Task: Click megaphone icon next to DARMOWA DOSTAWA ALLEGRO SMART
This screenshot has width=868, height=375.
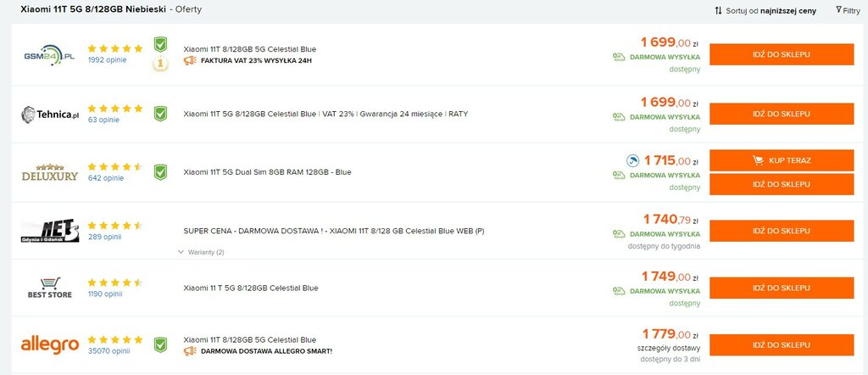Action: tap(190, 350)
